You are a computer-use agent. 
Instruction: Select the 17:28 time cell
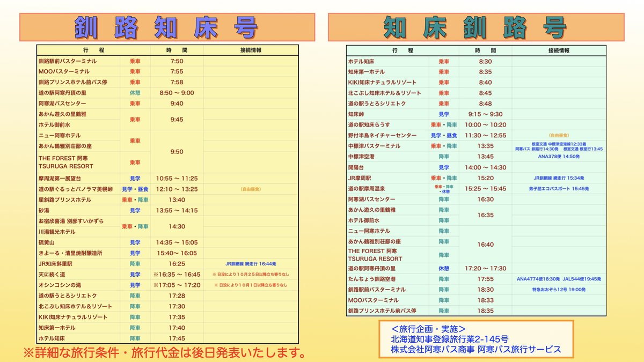(x=177, y=295)
